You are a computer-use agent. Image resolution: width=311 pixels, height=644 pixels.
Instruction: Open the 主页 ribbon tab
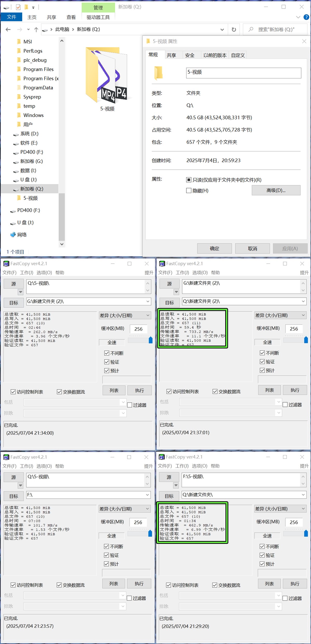32,17
